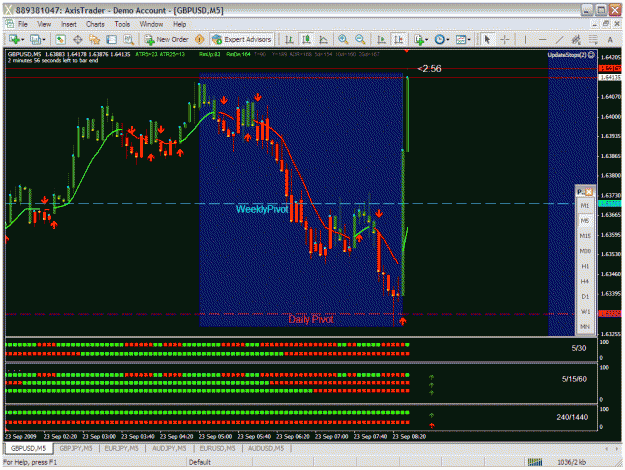625x470 pixels.
Task: Toggle Chart Shift icon
Action: pyautogui.click(x=398, y=39)
